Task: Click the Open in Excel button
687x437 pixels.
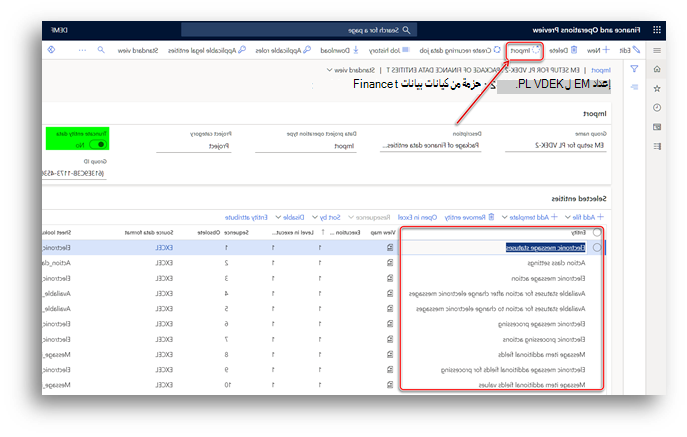Action: 417,217
